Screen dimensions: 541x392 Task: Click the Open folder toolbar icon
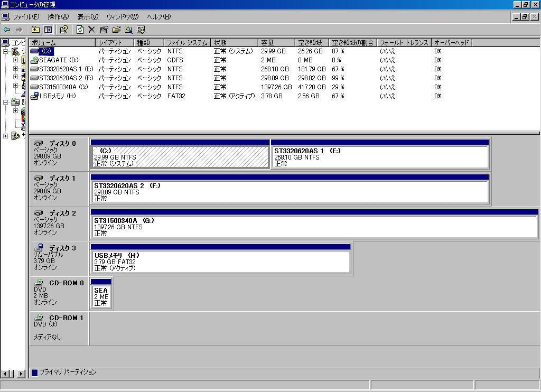coord(116,30)
